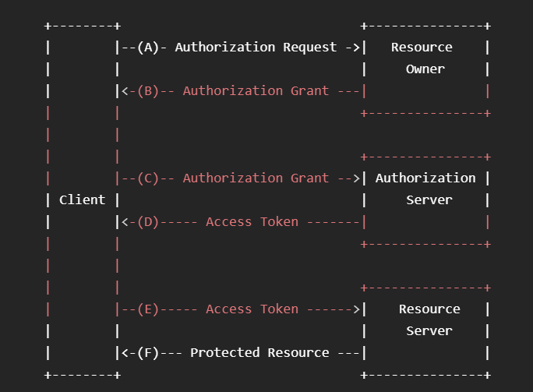Click the arrowhead ending step A's line

356,48
